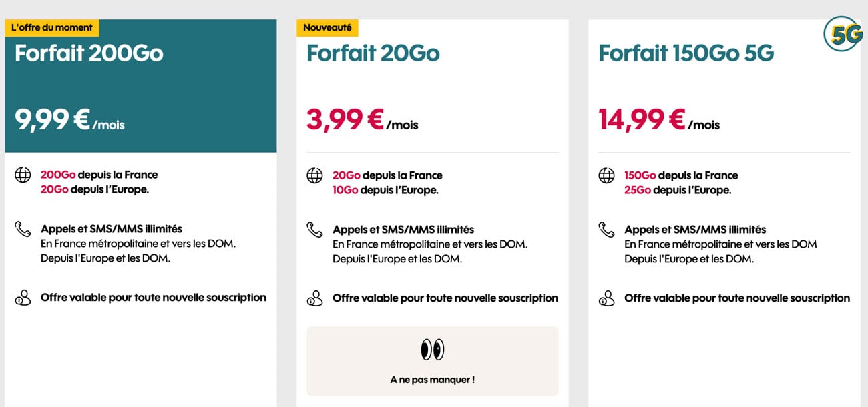Screen dimensions: 868x407
Task: Click the "L'offre du moment" yellow label
Action: coord(52,28)
